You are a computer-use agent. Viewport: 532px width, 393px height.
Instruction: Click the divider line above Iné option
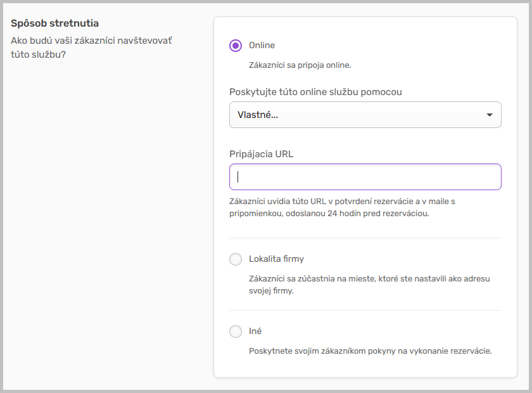pyautogui.click(x=365, y=311)
